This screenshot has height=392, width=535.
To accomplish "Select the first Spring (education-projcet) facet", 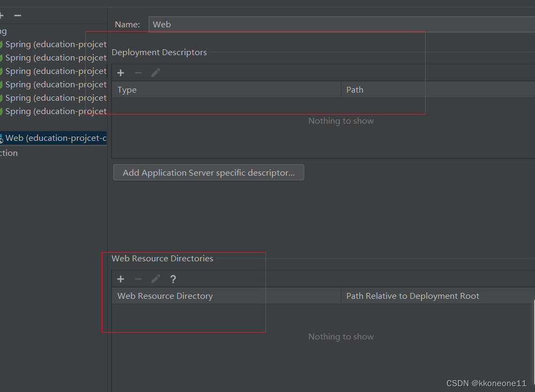I will (54, 44).
